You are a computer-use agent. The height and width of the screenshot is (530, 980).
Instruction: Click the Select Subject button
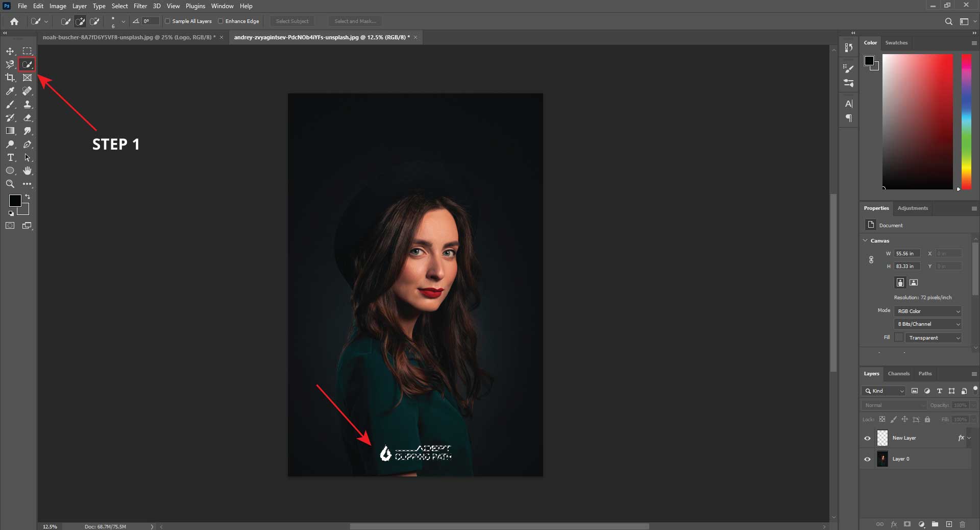292,21
